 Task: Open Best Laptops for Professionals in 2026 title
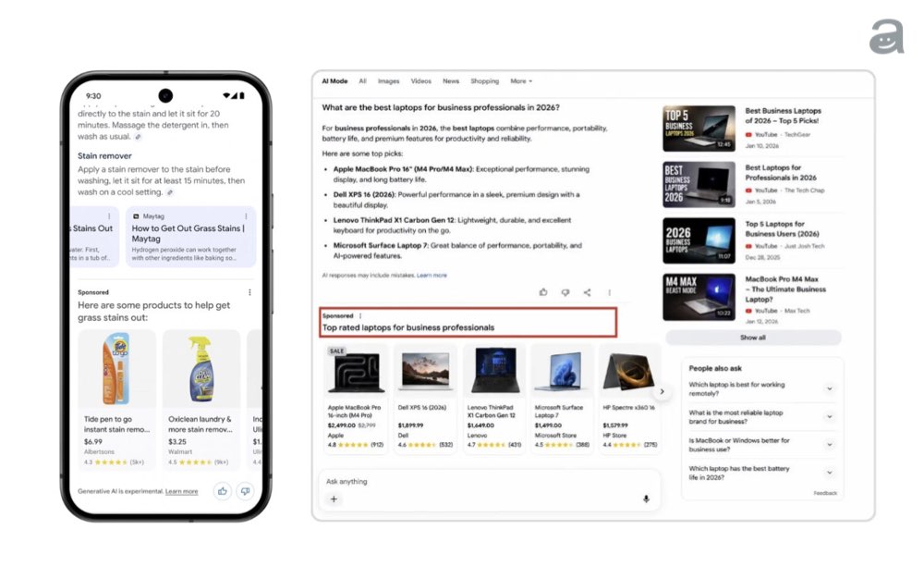point(781,172)
